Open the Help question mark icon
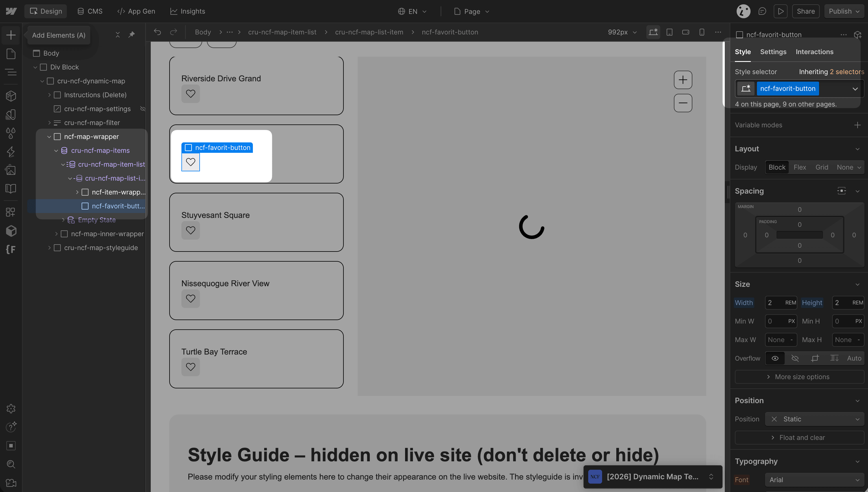 pos(11,427)
